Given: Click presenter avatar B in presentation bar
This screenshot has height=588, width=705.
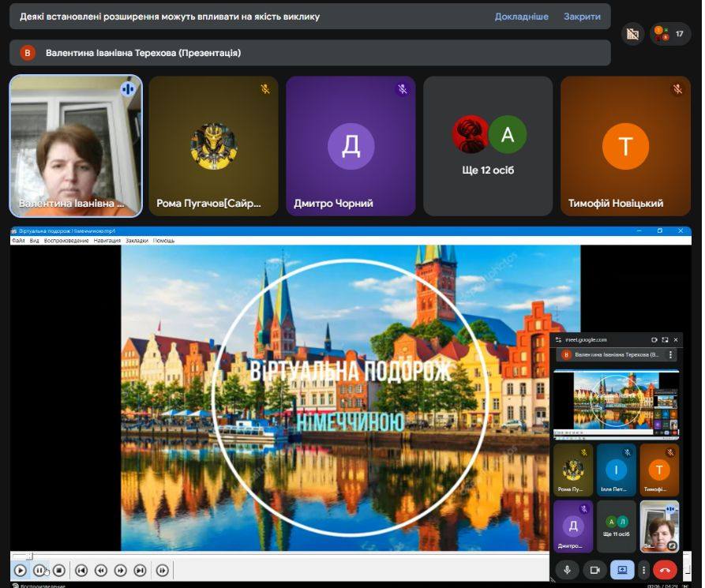Looking at the screenshot, I should [x=28, y=53].
